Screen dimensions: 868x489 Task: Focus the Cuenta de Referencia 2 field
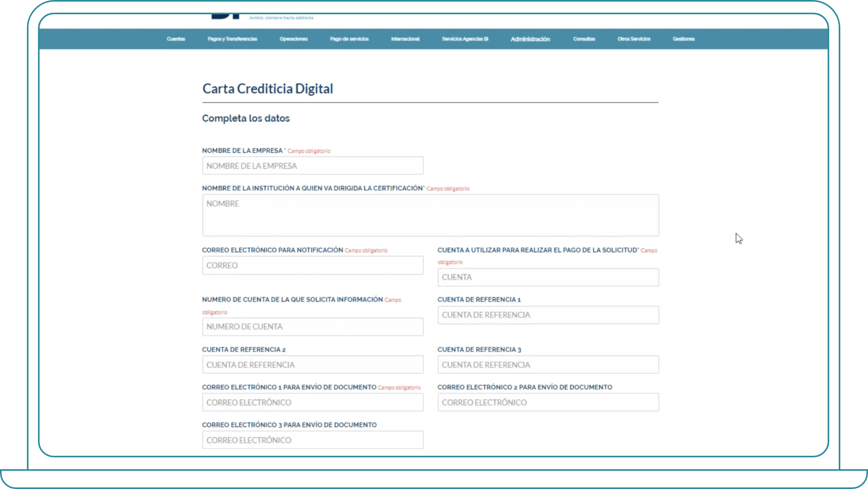(313, 365)
